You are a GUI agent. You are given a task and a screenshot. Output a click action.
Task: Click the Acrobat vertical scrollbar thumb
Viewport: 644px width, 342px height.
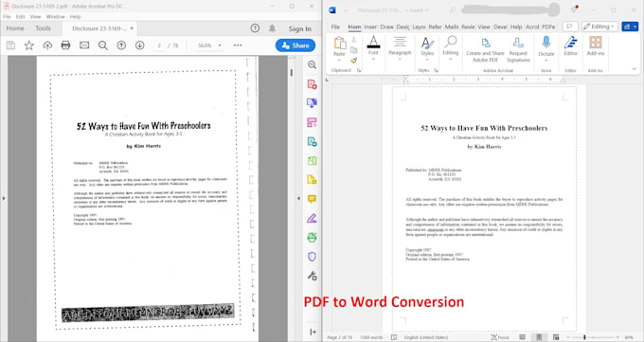click(x=291, y=72)
